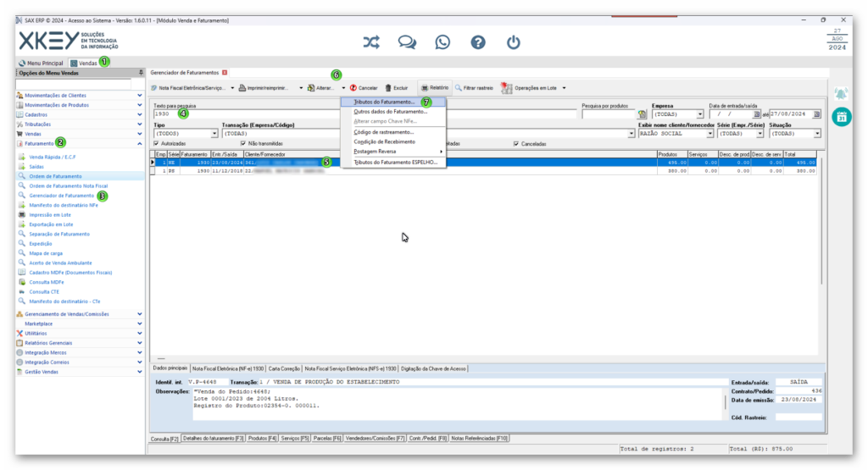
Task: Click Operações em Lote toolbar button
Action: point(529,88)
